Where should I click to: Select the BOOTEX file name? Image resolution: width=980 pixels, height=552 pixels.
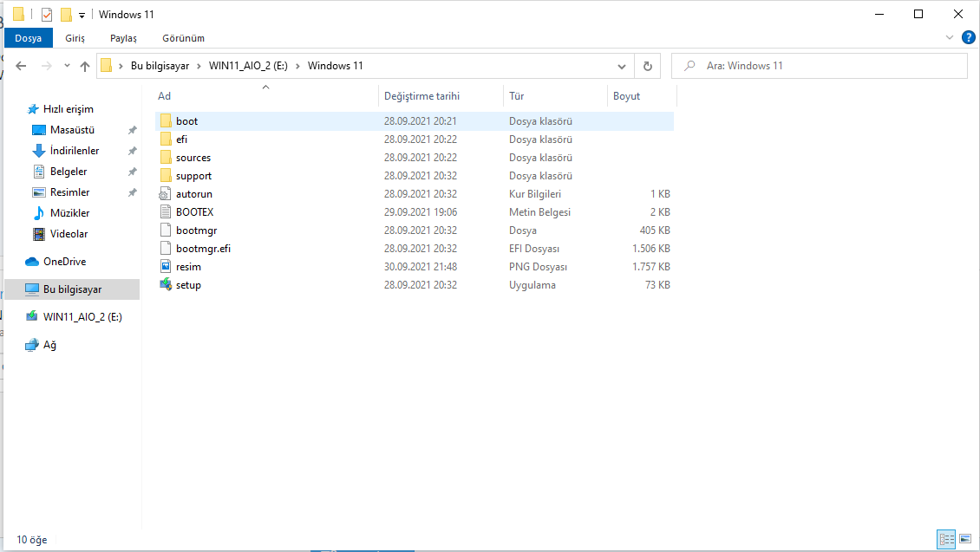pyautogui.click(x=194, y=212)
